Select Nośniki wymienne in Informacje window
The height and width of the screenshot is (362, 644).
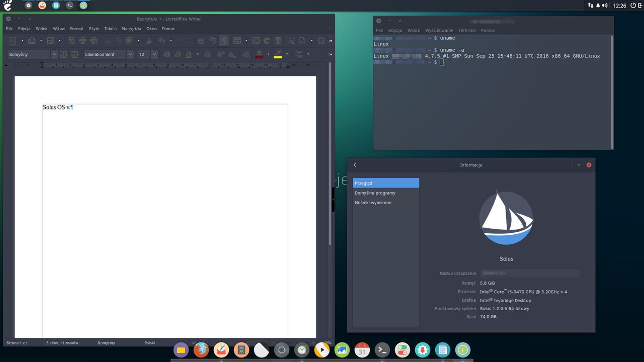pyautogui.click(x=386, y=203)
